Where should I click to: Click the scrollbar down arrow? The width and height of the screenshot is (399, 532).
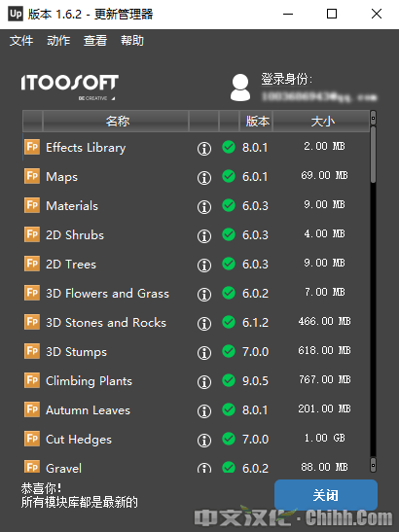pyautogui.click(x=373, y=464)
